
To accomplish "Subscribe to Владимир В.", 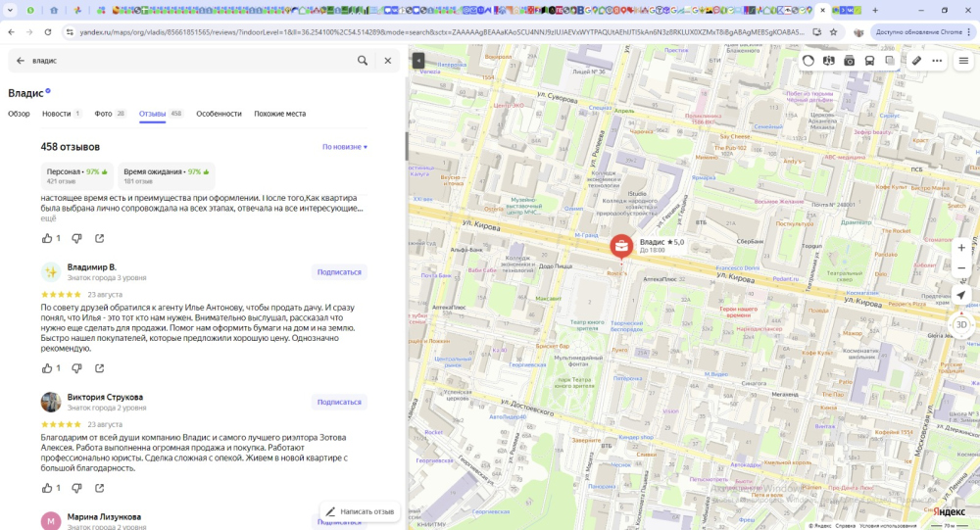I will 339,272.
